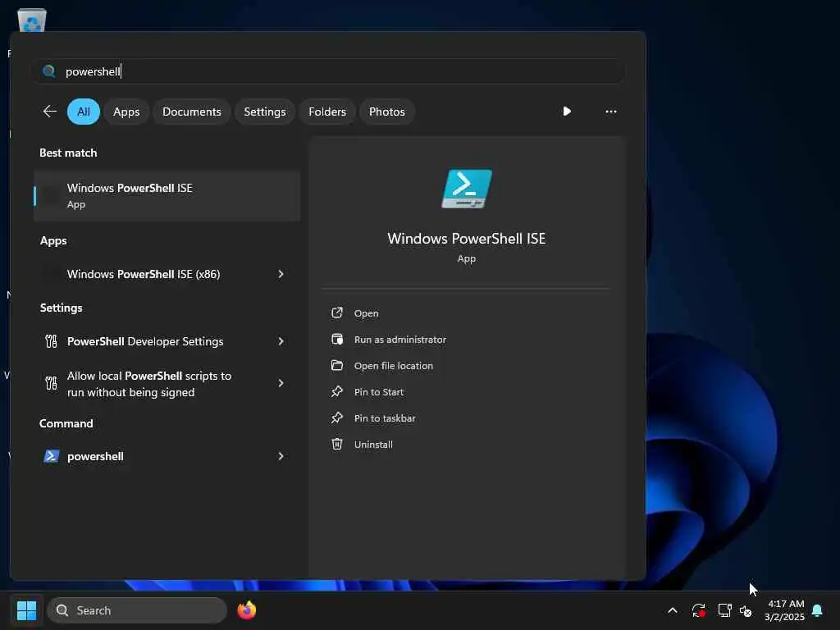Choose Open file location

pyautogui.click(x=393, y=366)
